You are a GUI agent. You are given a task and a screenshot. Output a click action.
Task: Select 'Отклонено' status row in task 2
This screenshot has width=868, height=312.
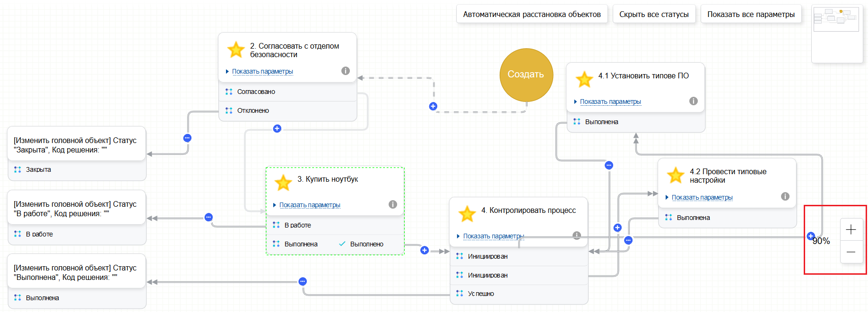[253, 110]
